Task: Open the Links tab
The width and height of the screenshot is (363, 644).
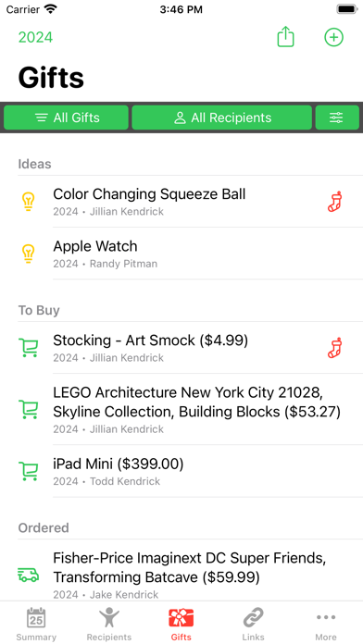Action: click(x=253, y=624)
